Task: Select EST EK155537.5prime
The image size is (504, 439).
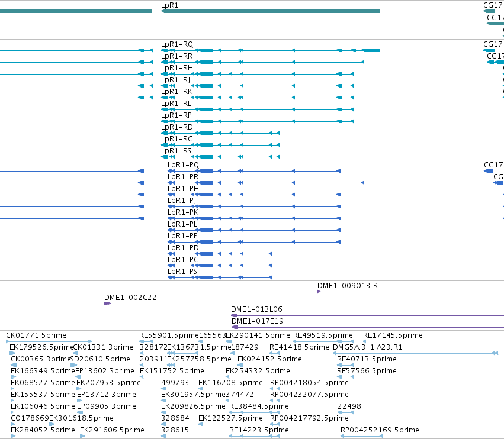Action: (x=43, y=395)
